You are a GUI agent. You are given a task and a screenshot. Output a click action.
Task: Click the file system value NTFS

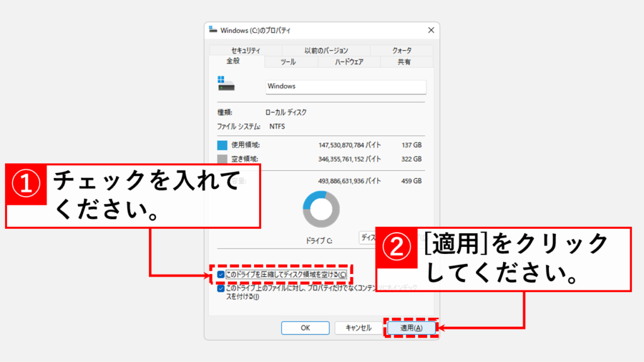[x=277, y=127]
